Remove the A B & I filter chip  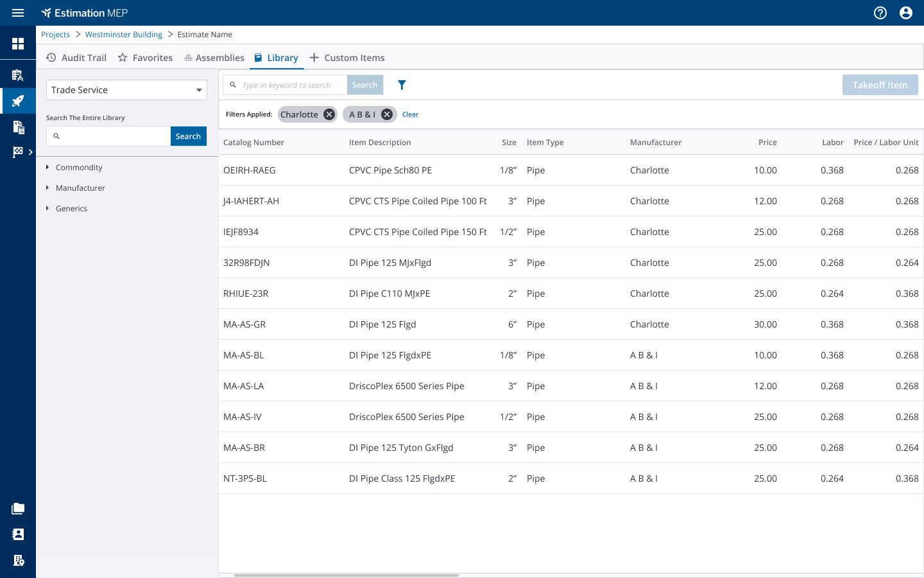click(387, 114)
